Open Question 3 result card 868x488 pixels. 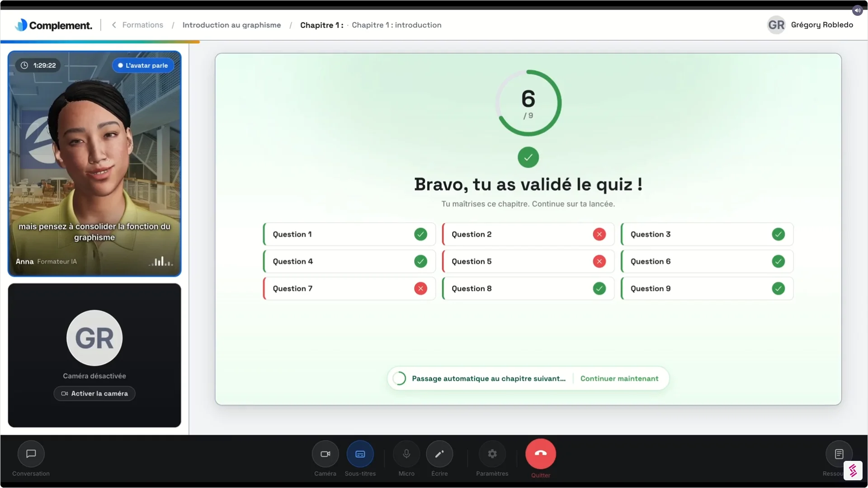click(x=707, y=234)
